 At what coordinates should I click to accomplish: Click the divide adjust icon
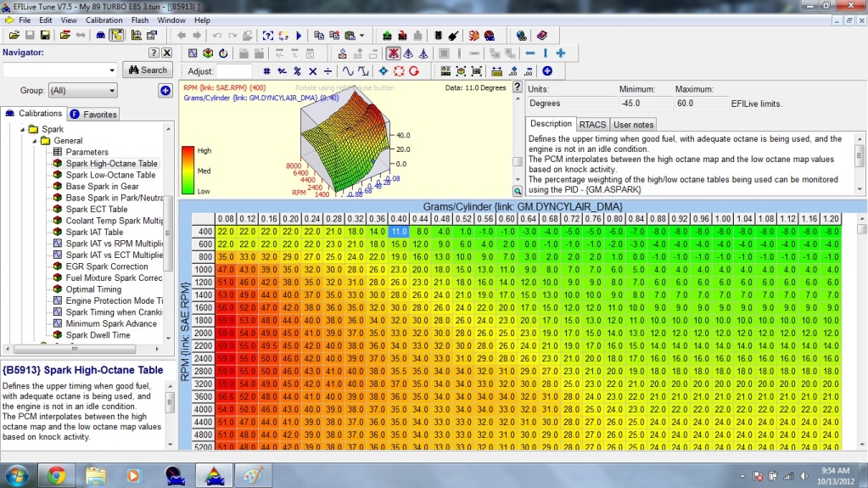[328, 71]
